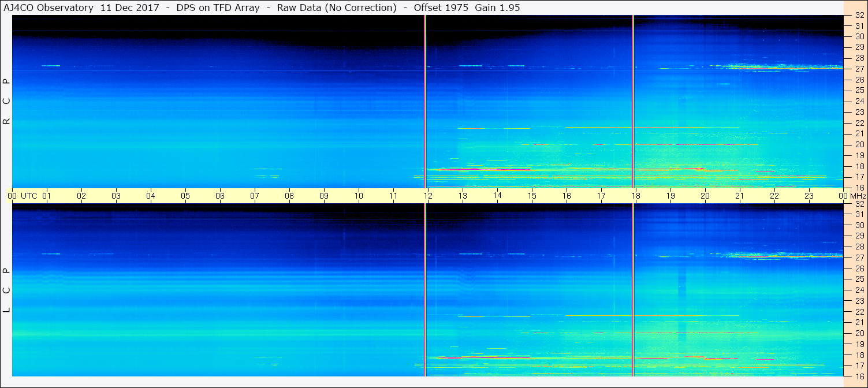
Task: Click the '32' MHz label on RCP frequency scale
Action: [859, 16]
